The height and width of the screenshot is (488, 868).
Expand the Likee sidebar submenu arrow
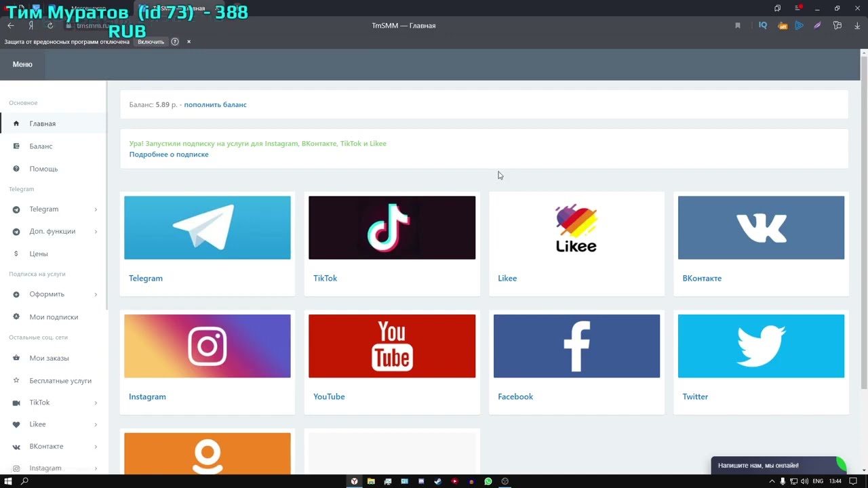pyautogui.click(x=96, y=424)
